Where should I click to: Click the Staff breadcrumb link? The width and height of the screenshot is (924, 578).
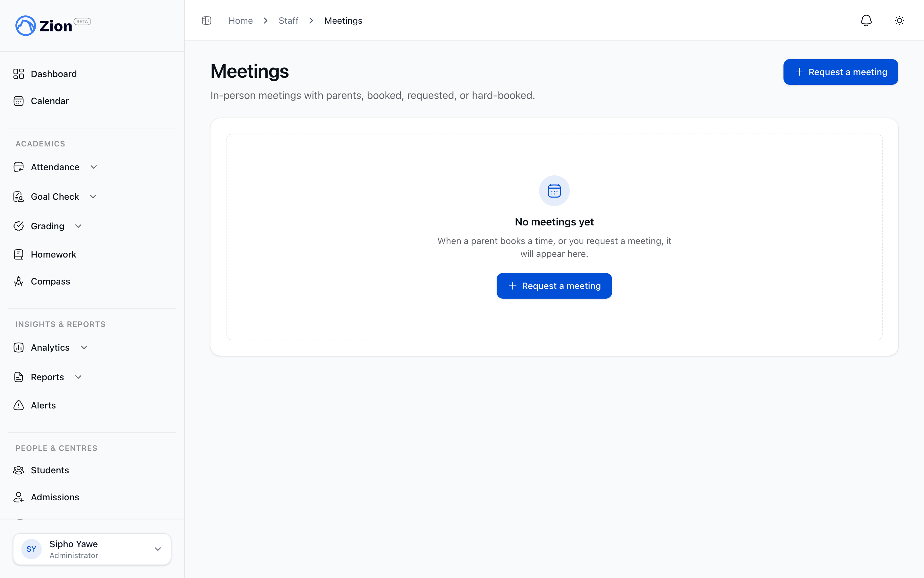[x=288, y=21]
